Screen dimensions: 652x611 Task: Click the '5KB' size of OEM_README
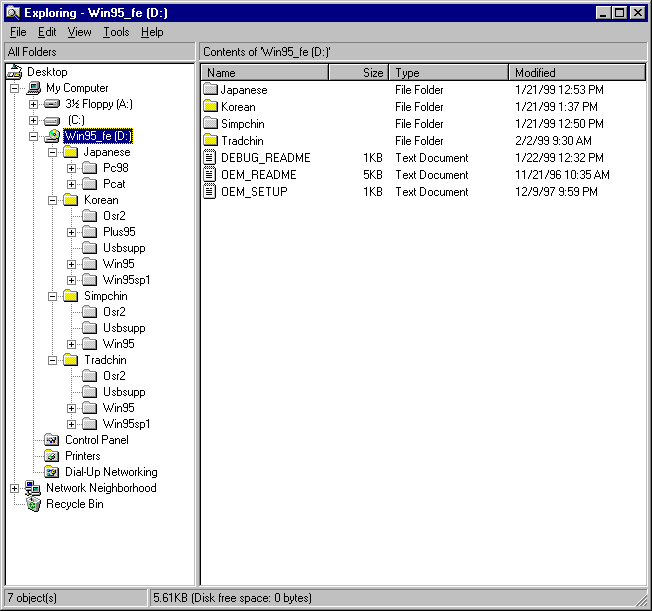373,175
